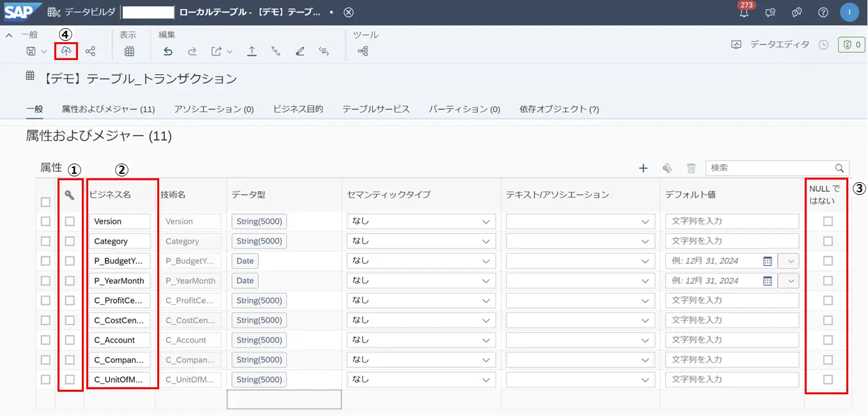Open the user profile avatar
Image resolution: width=868 pixels, height=416 pixels.
click(849, 12)
